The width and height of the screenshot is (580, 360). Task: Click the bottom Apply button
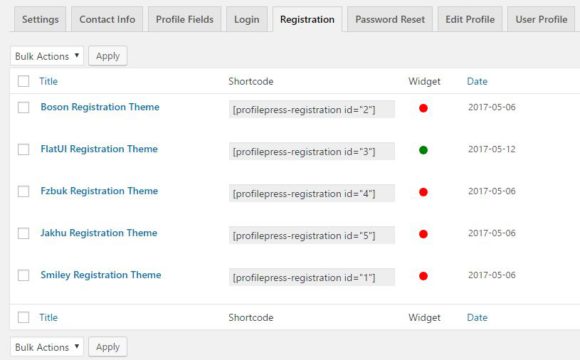pos(108,347)
